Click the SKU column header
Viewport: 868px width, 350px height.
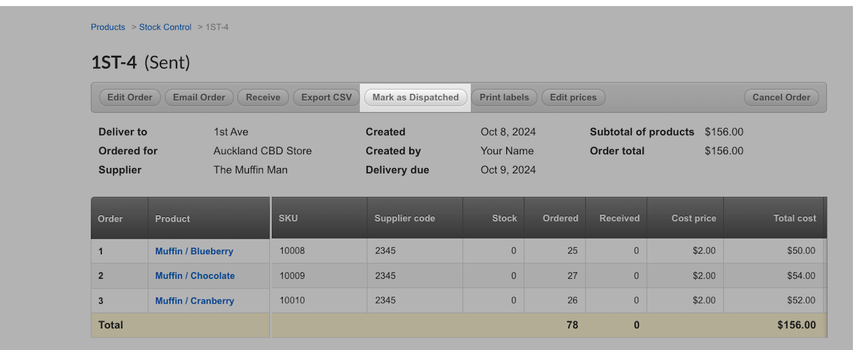288,218
